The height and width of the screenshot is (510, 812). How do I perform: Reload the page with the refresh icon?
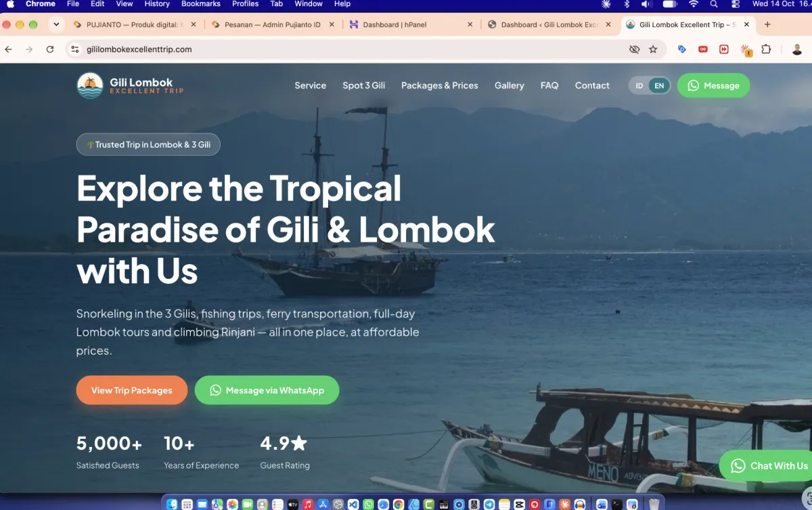(x=50, y=49)
